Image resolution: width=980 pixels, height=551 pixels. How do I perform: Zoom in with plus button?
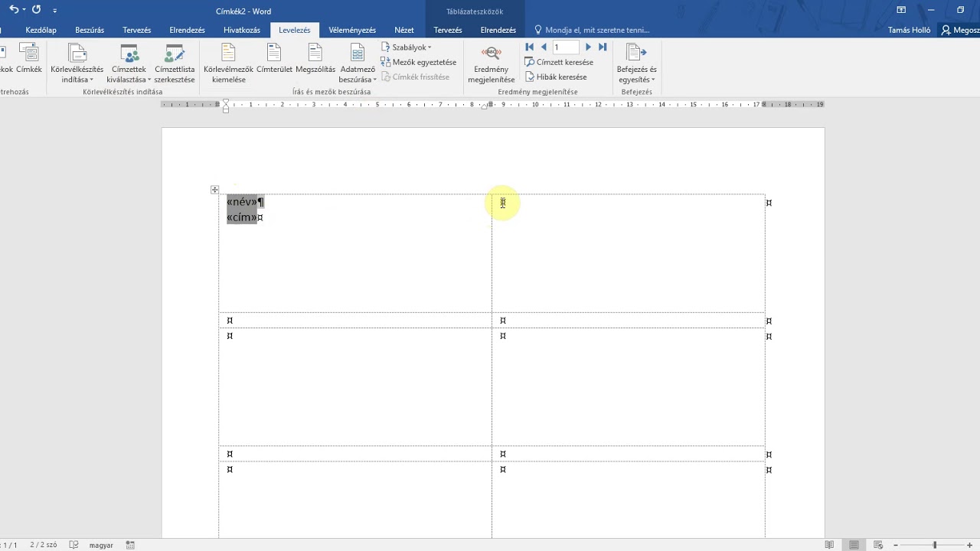point(970,545)
